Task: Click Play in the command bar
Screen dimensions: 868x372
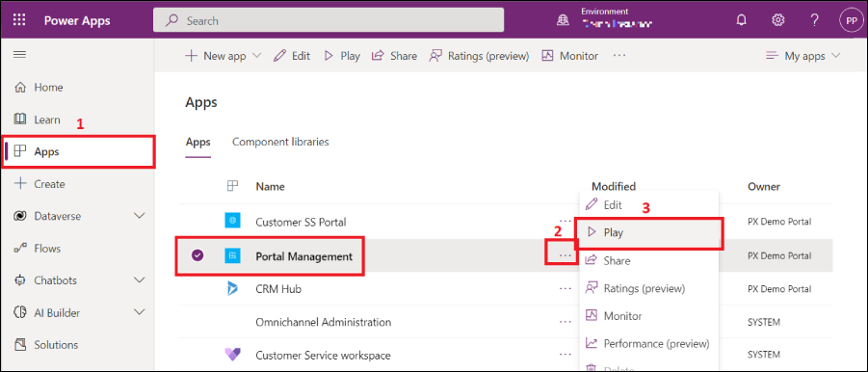Action: click(x=342, y=56)
